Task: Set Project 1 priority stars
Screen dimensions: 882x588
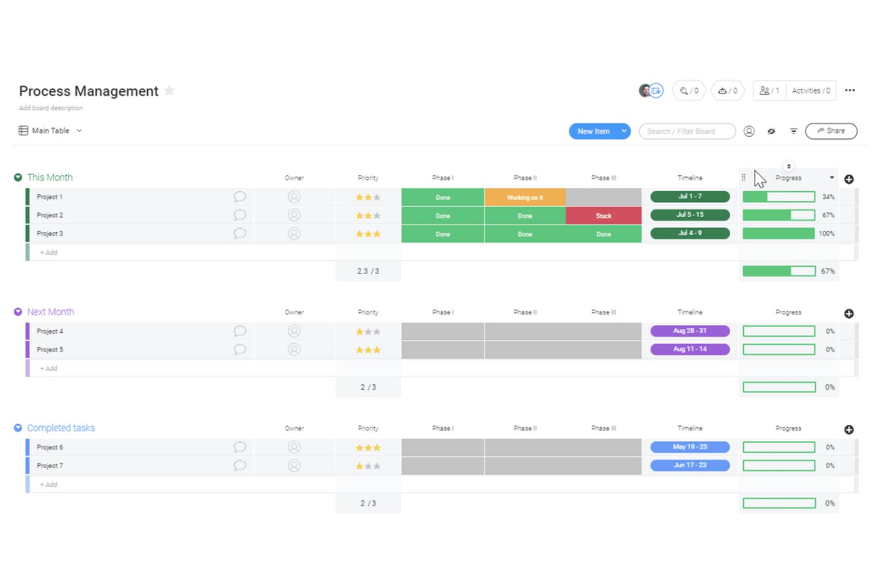Action: (368, 197)
